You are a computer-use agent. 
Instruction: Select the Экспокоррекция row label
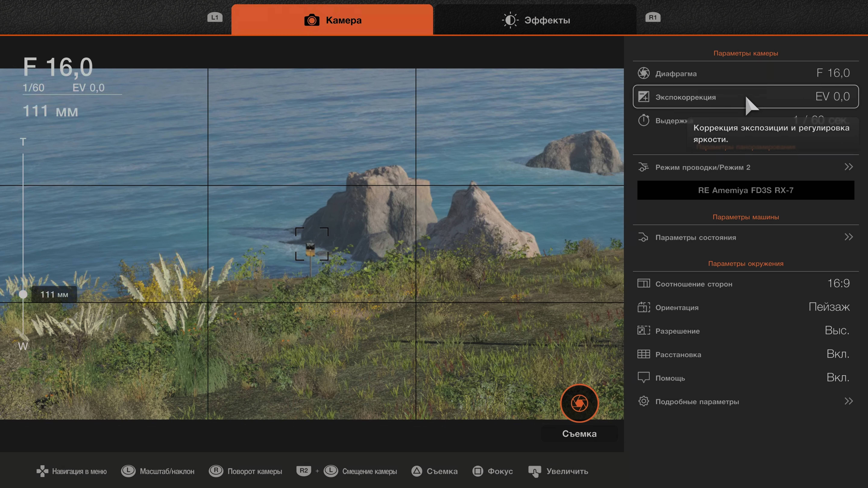[685, 97]
